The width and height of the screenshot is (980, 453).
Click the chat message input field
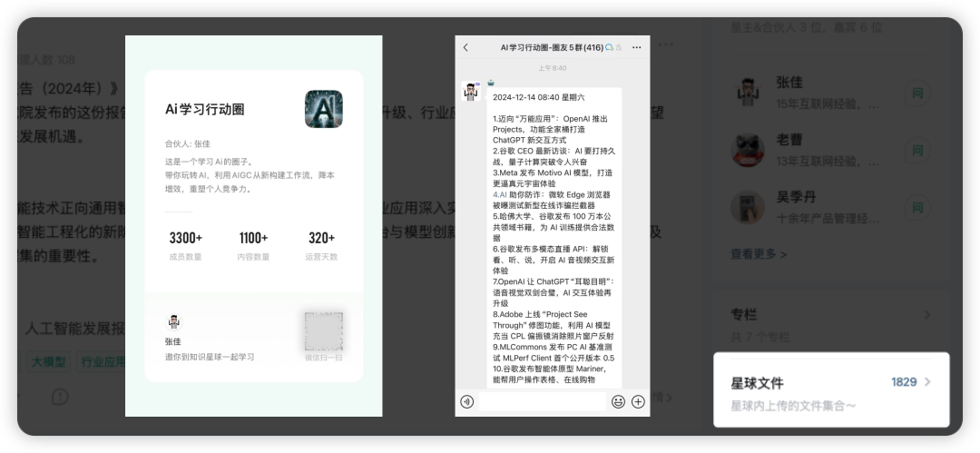click(542, 401)
